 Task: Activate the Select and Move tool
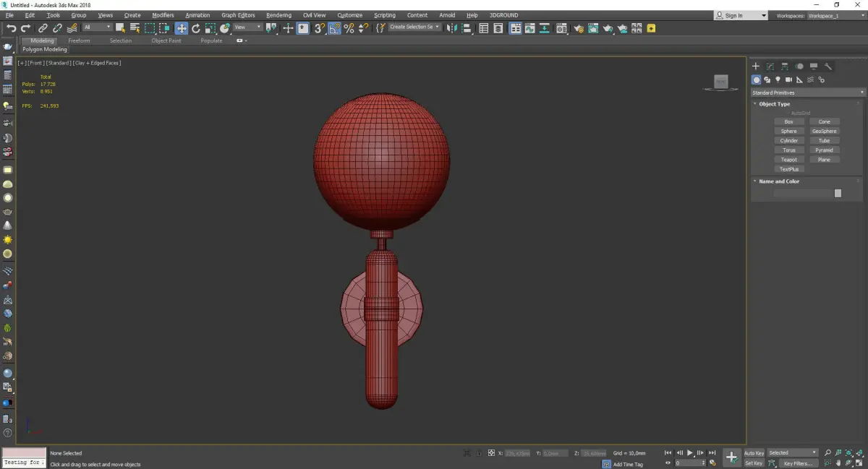click(181, 28)
